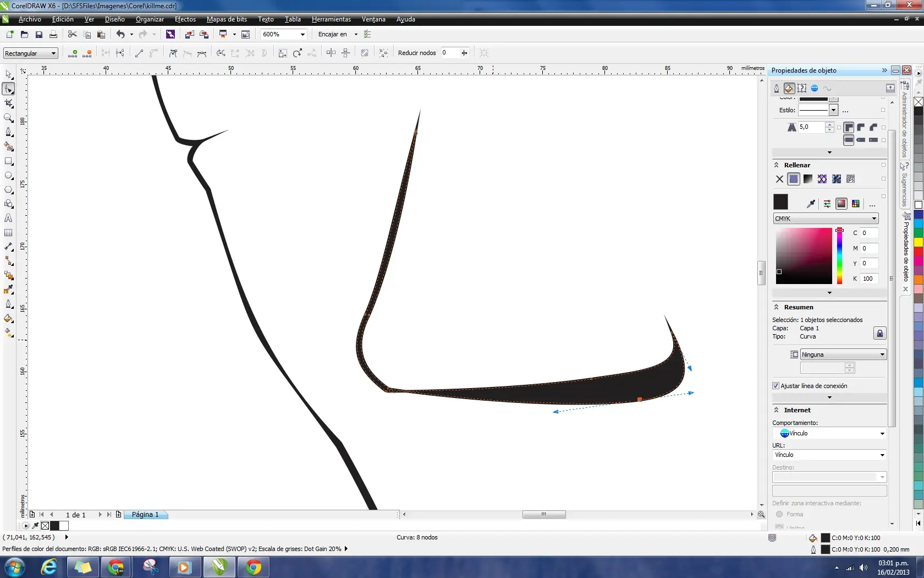Select the PostScript fill type

[x=850, y=179]
